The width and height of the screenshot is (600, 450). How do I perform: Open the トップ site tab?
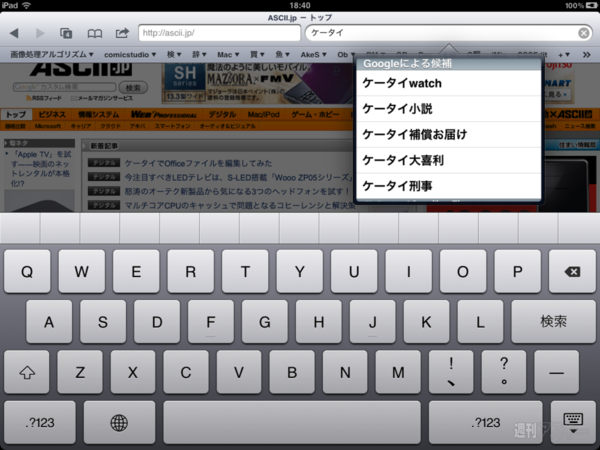click(16, 114)
